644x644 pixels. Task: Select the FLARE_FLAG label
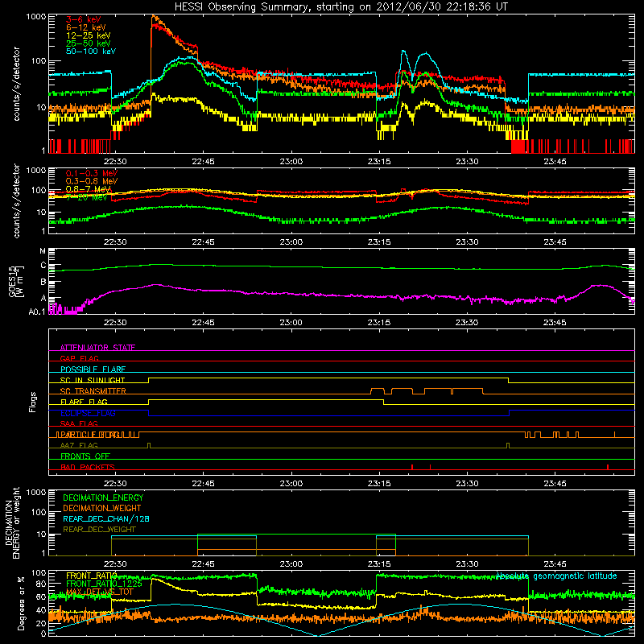84,402
